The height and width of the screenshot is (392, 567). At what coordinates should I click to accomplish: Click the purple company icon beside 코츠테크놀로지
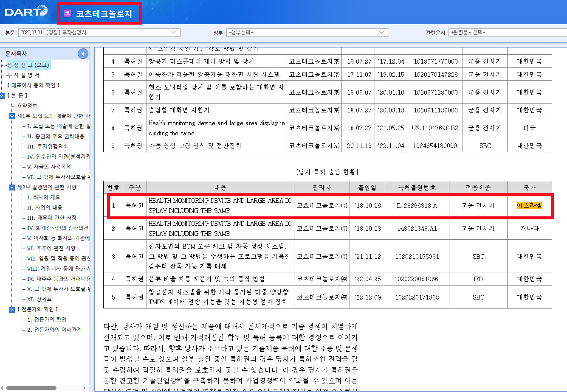pyautogui.click(x=67, y=13)
